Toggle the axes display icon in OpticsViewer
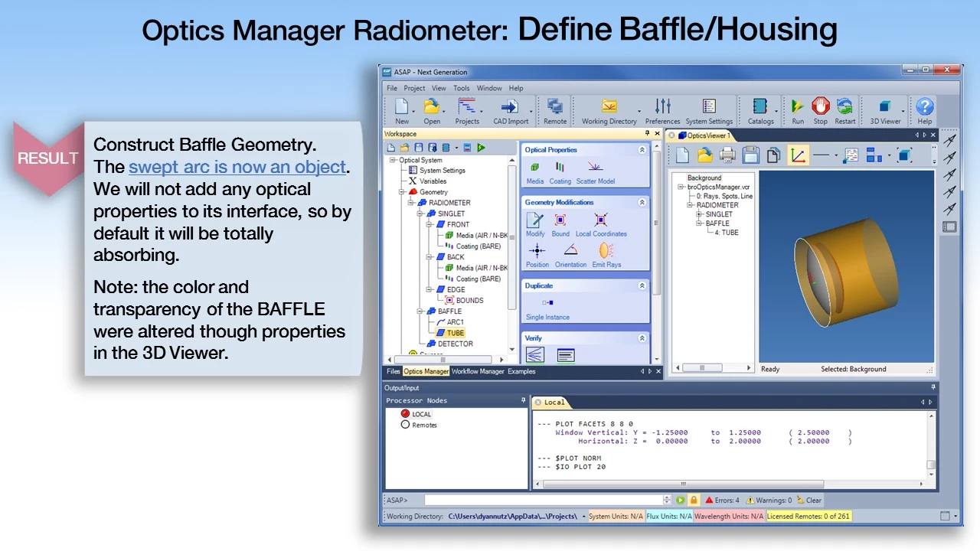Screen dimensions: 980x551 798,155
